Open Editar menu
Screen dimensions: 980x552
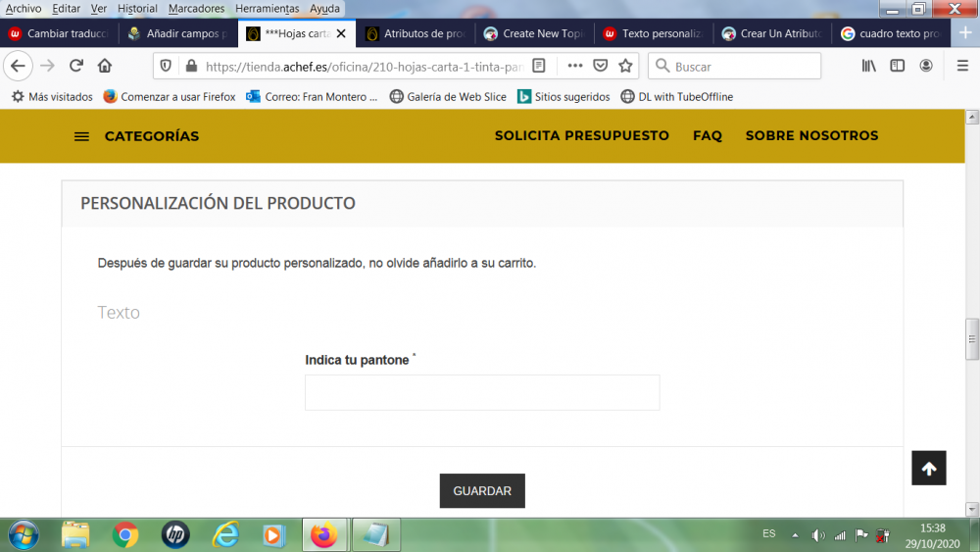(66, 9)
